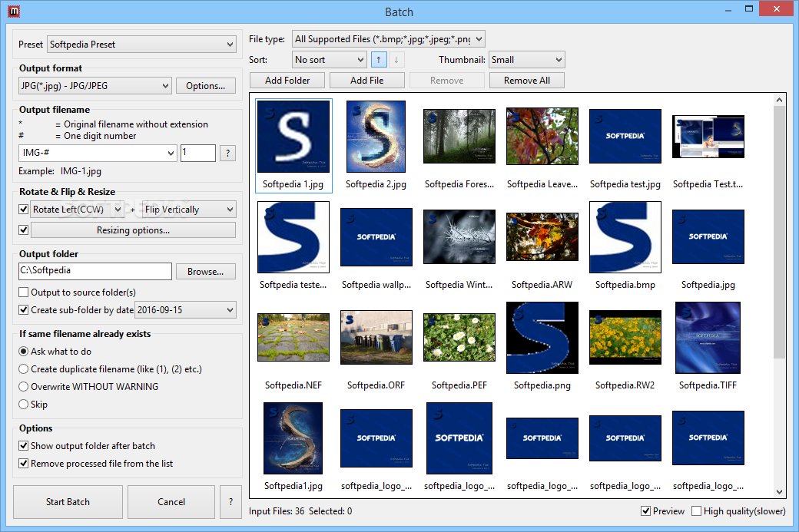Select the Softpedia Fores... thumbnail
This screenshot has height=532, width=799.
[x=459, y=137]
